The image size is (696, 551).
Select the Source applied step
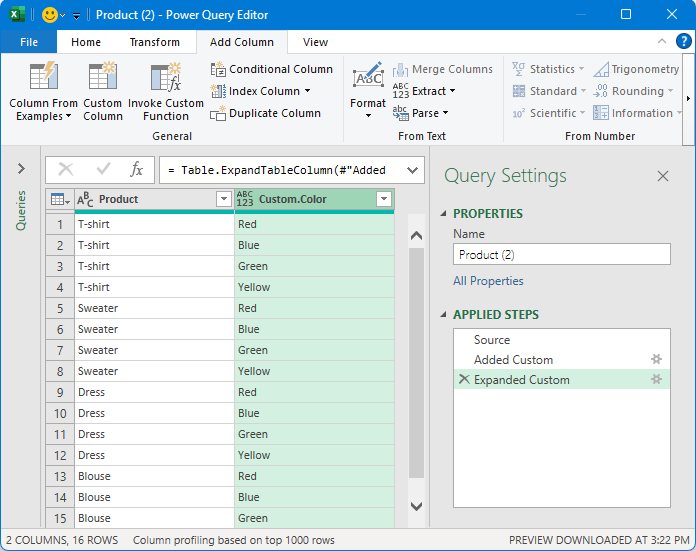[x=492, y=340]
